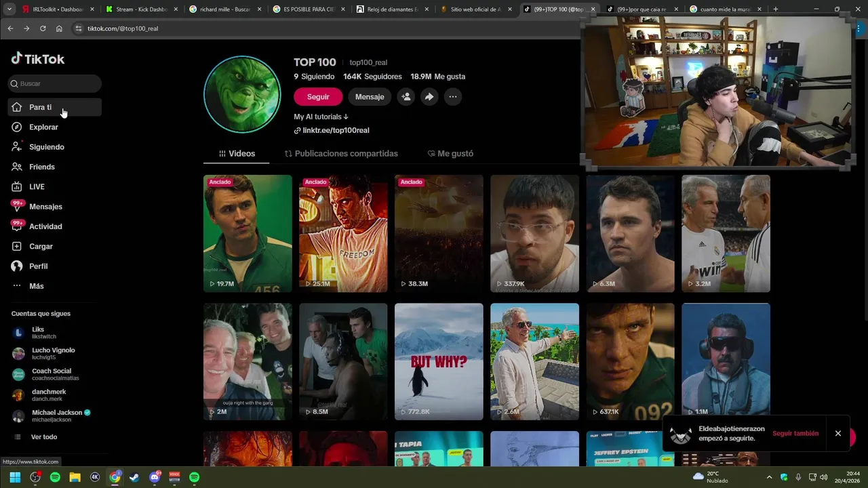Reload the page in browser
This screenshot has width=868, height=488.
43,28
